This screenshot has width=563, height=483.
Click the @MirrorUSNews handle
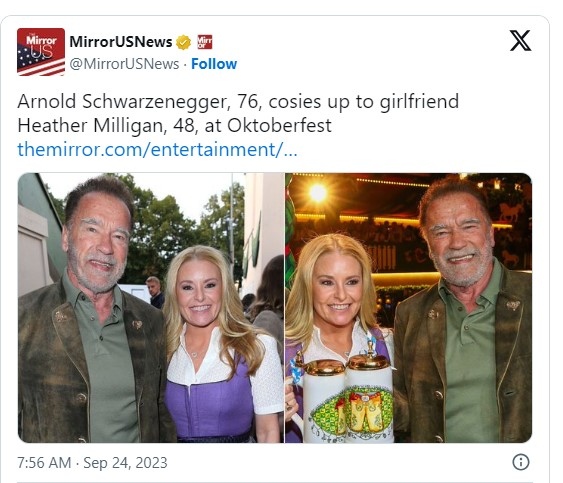tap(124, 64)
